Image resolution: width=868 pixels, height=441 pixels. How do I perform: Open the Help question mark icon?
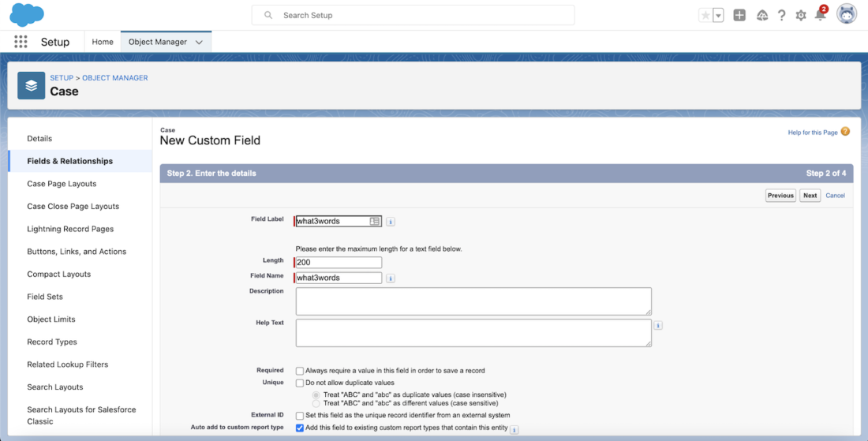[x=782, y=16]
